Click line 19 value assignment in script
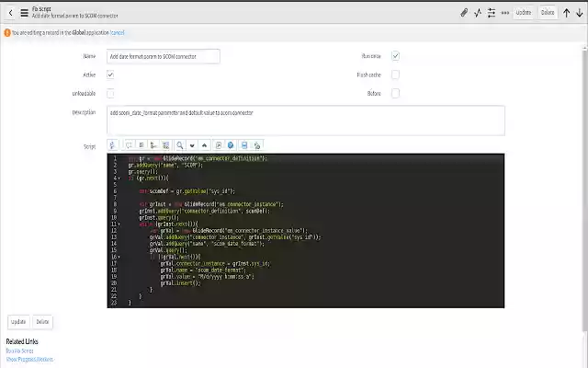588x368 pixels. pos(208,277)
